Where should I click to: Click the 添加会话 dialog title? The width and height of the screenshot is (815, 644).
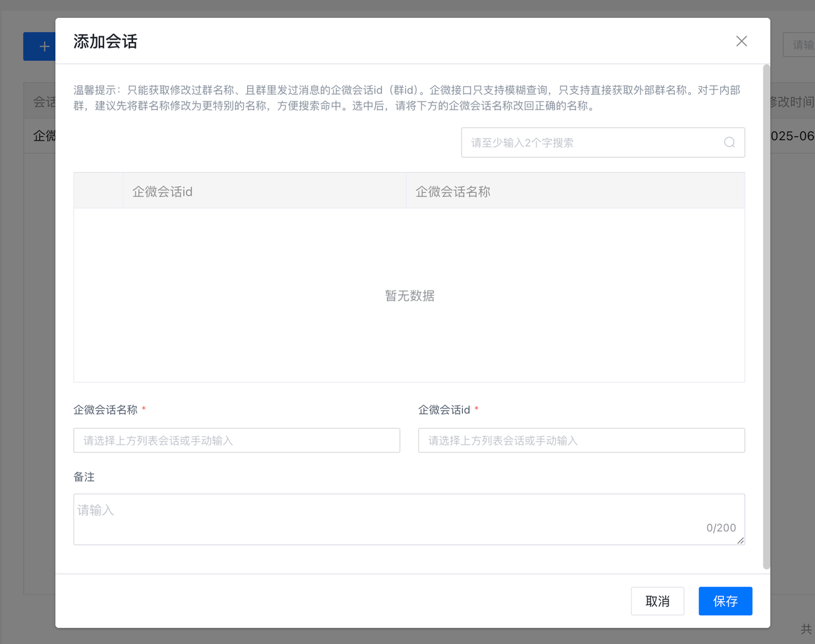[106, 42]
